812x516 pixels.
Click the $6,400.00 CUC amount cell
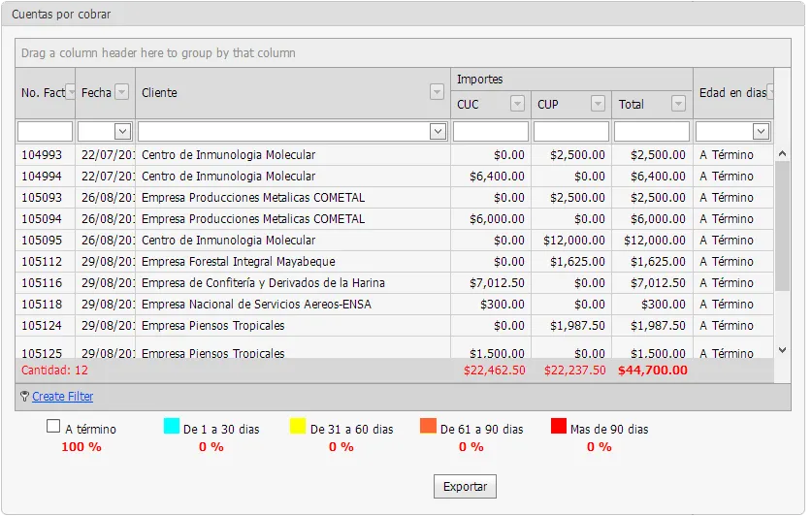[x=497, y=176]
